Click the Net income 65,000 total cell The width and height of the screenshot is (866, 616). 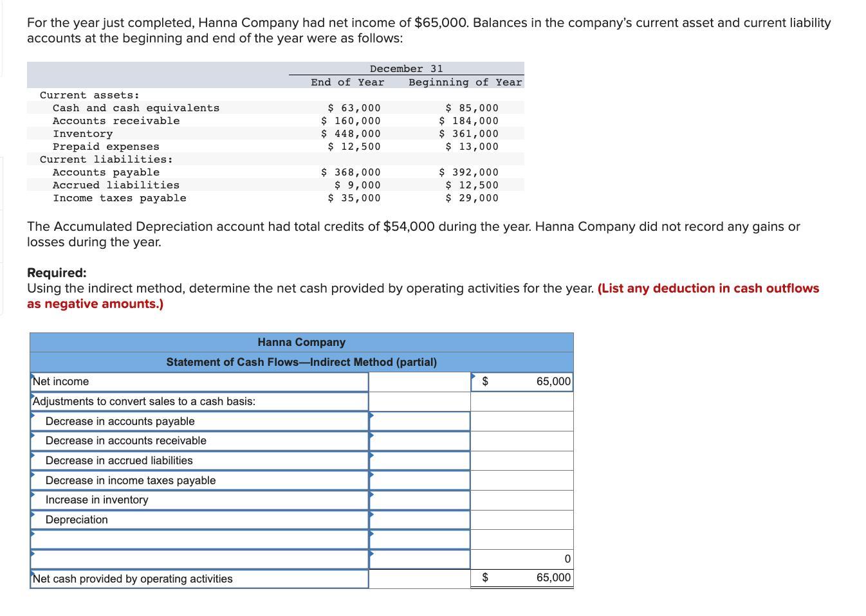coord(522,382)
